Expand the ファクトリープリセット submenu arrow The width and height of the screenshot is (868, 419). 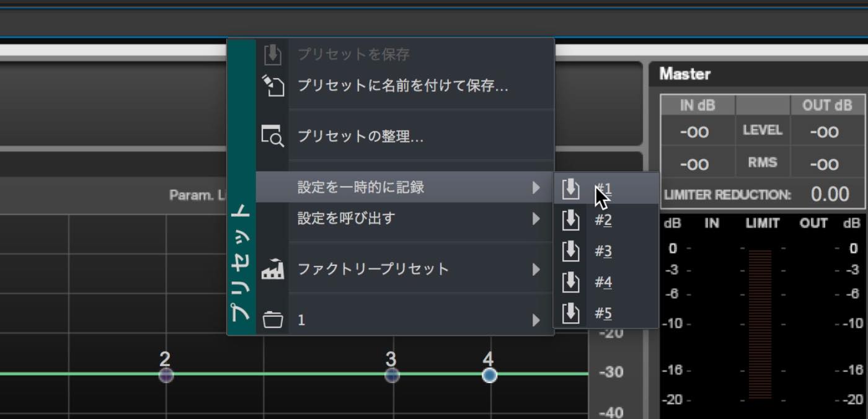click(536, 269)
